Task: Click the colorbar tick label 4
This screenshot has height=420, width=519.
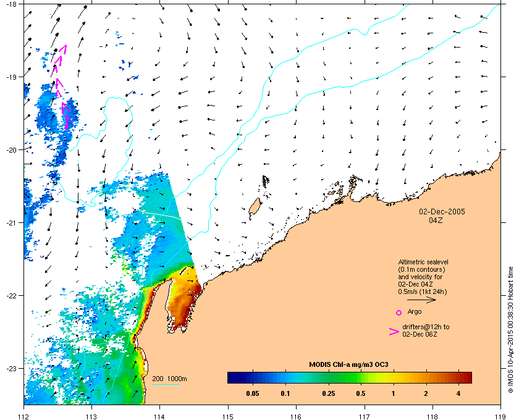Action: [x=458, y=394]
